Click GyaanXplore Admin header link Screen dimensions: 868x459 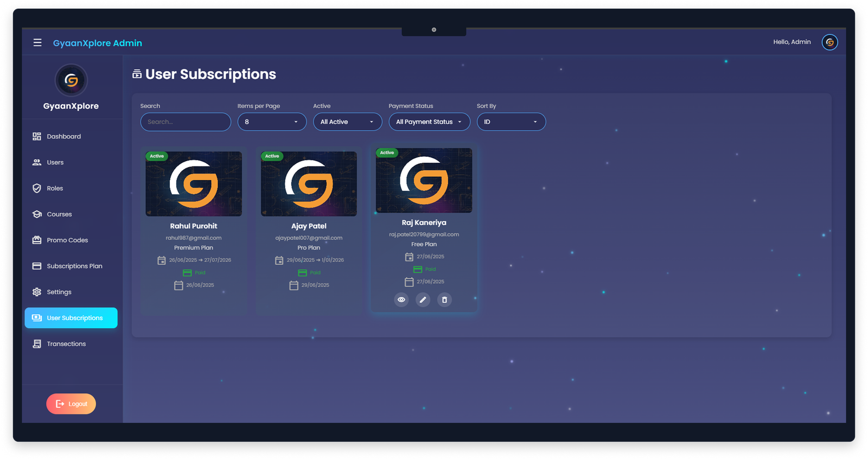point(98,43)
